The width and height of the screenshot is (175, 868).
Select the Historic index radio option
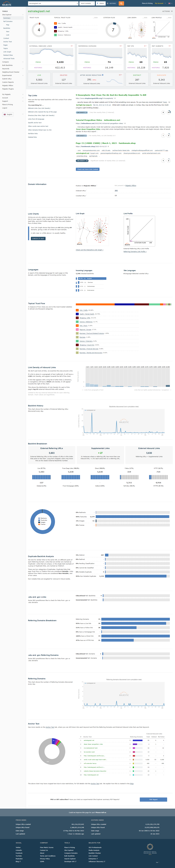112,3
